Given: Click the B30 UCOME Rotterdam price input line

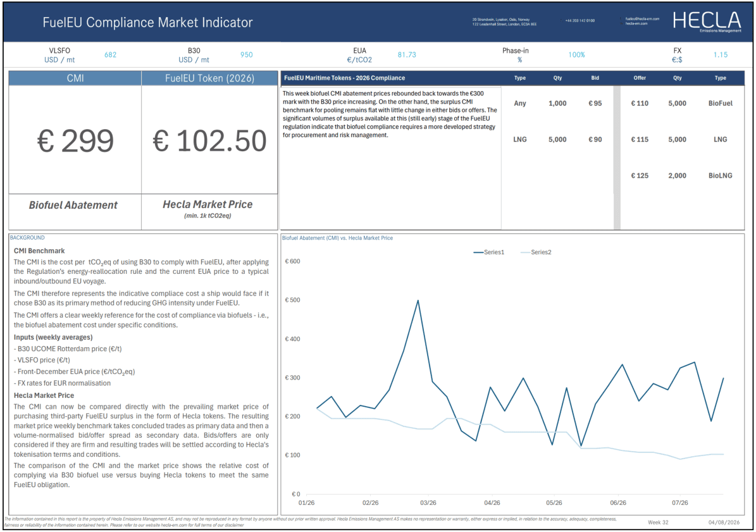Looking at the screenshot, I should click(x=68, y=349).
